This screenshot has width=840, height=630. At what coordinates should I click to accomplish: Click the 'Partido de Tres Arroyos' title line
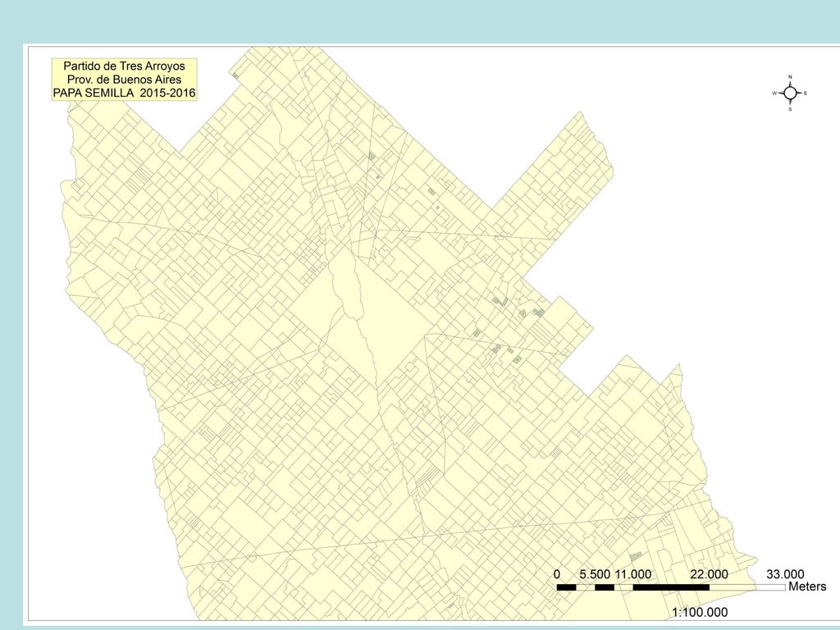pyautogui.click(x=125, y=66)
